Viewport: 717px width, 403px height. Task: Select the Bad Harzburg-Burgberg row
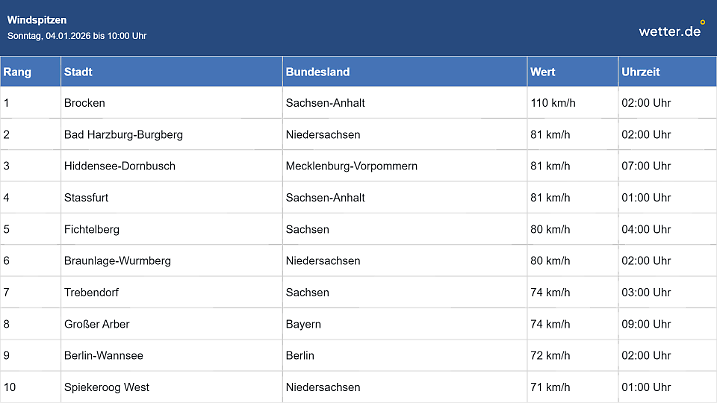[x=123, y=134]
